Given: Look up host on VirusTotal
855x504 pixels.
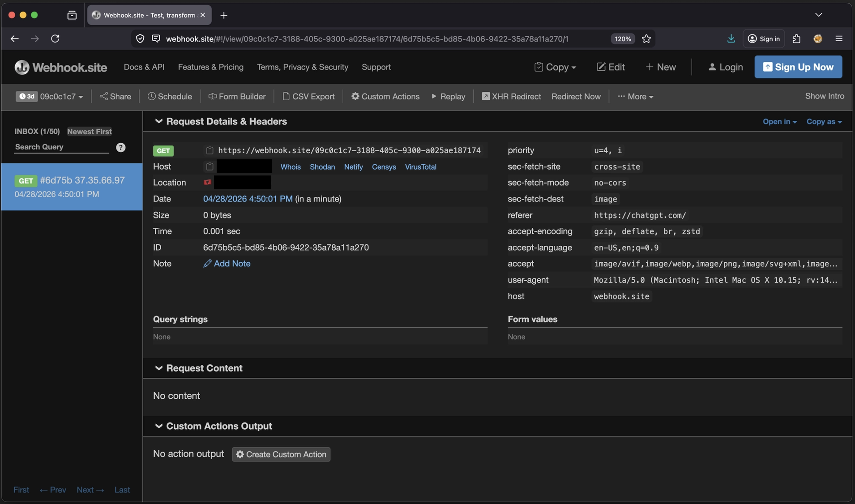Looking at the screenshot, I should coord(420,167).
